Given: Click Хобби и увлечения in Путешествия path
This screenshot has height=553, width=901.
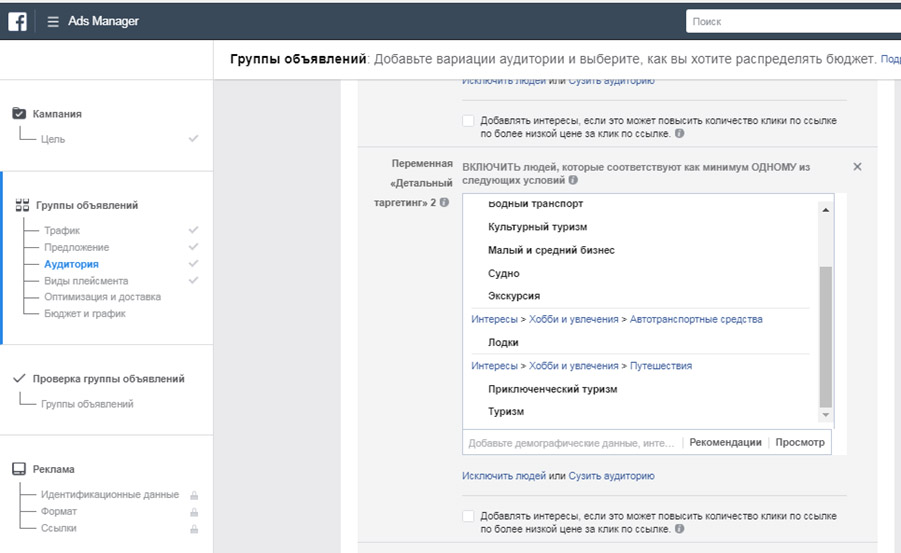Looking at the screenshot, I should click(x=573, y=366).
